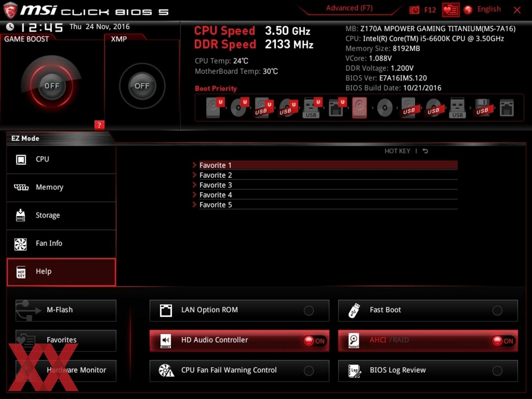Screen dimensions: 532x399
Task: Close the BIOS with the X button
Action: [x=517, y=10]
